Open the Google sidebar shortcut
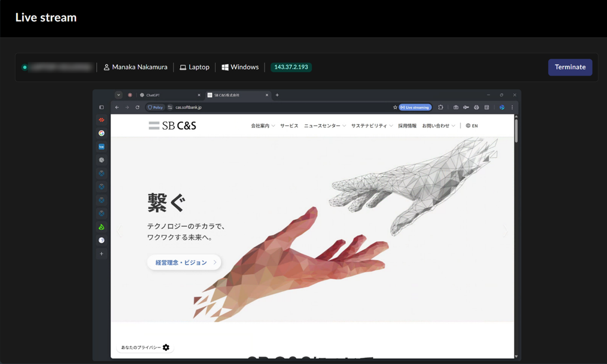Viewport: 607px width, 364px height. (x=101, y=133)
